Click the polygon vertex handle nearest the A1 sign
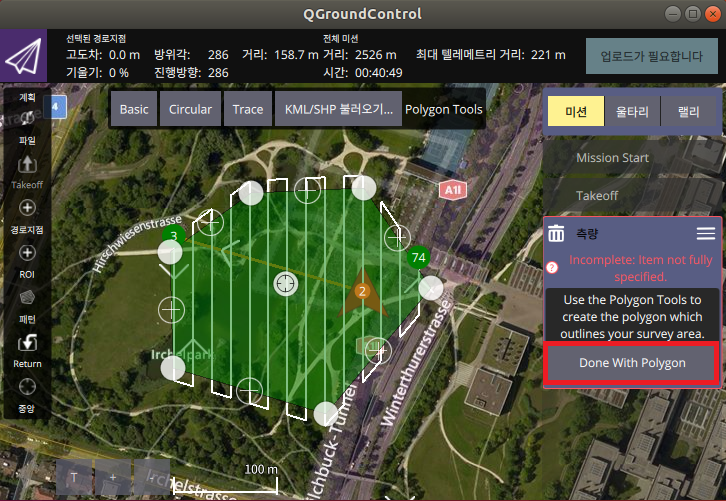Screen dimensions: 726x501 coord(363,188)
